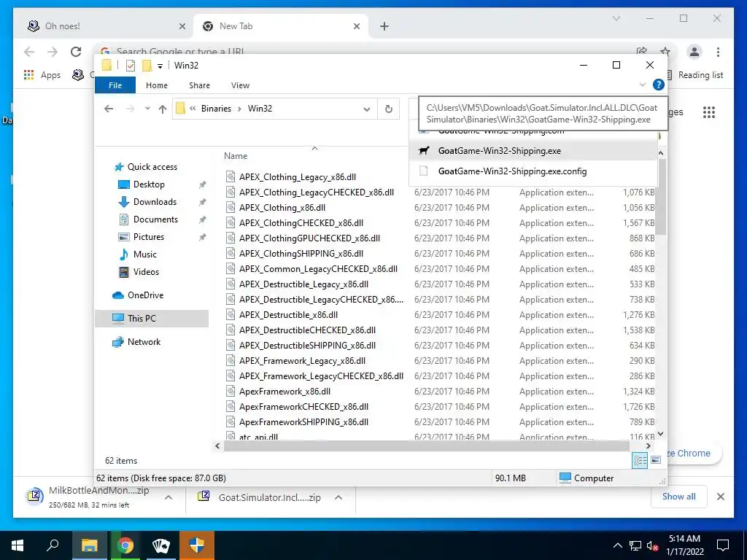This screenshot has width=747, height=560.
Task: Expand Goat.Simulator.Incl zip download options
Action: (x=338, y=497)
